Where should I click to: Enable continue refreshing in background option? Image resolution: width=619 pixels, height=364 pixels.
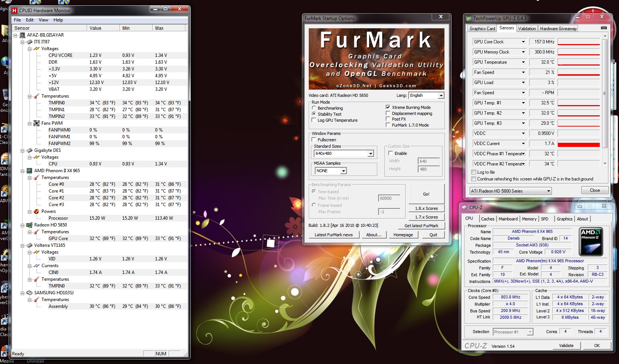[474, 179]
